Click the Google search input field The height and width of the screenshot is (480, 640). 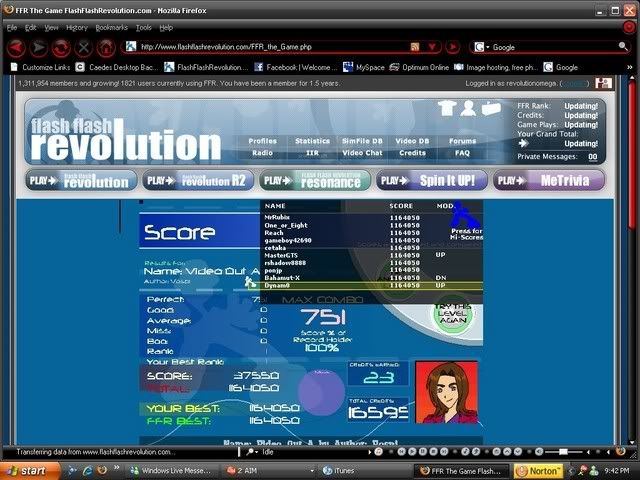[545, 47]
